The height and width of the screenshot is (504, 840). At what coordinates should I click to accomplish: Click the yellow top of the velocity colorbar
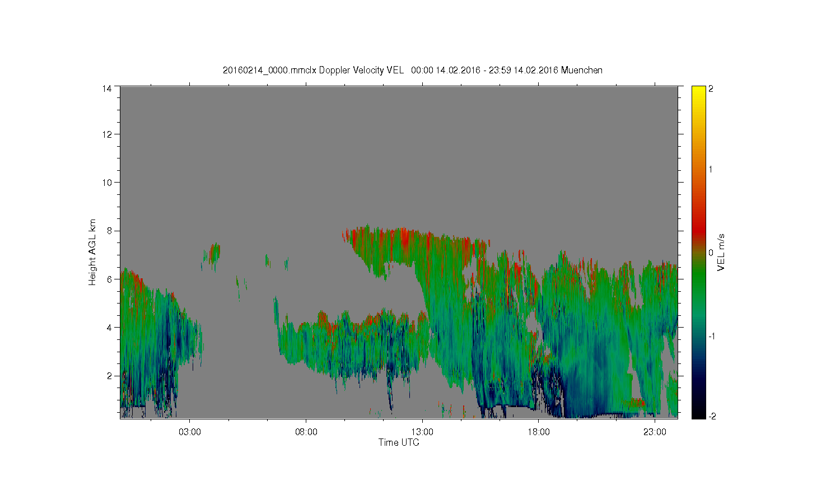coord(698,92)
